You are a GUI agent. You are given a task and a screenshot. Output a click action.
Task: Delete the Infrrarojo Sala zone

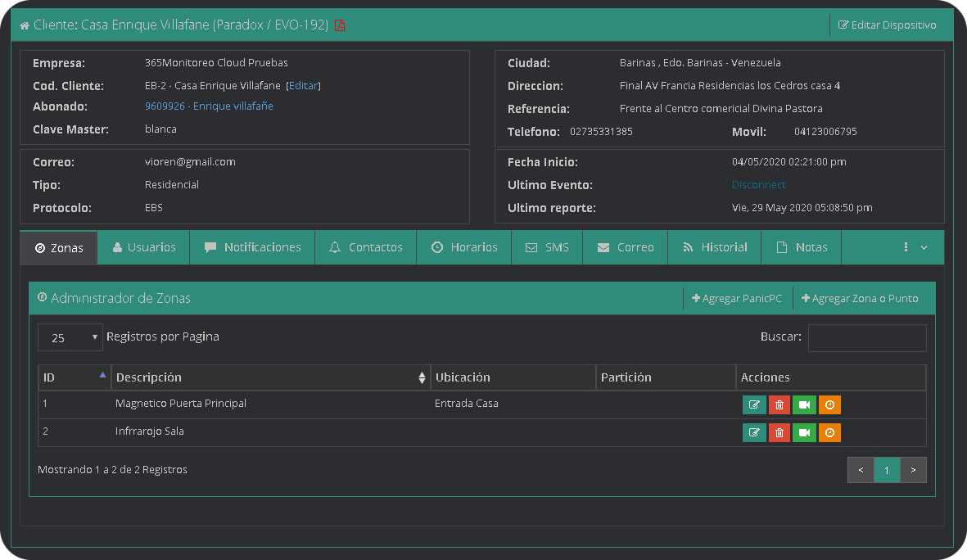click(x=779, y=432)
